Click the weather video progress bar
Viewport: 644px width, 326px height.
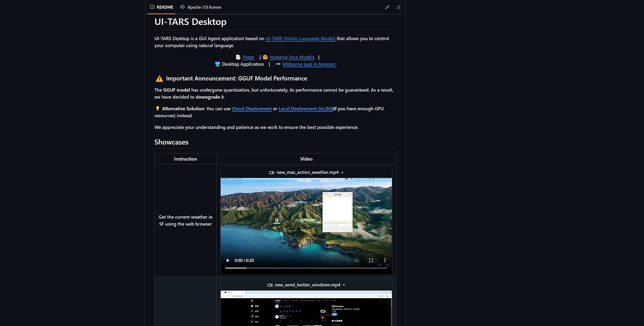point(306,268)
